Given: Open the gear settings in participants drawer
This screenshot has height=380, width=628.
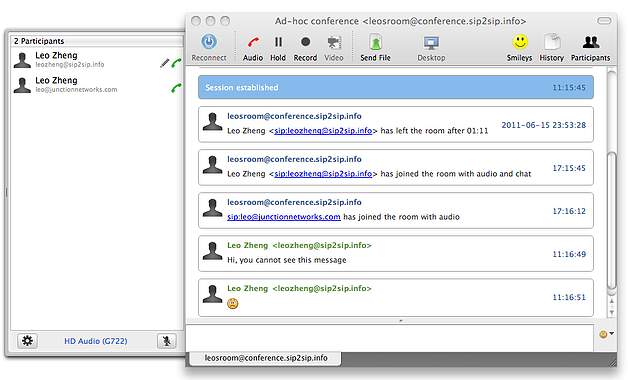Looking at the screenshot, I should 27,341.
